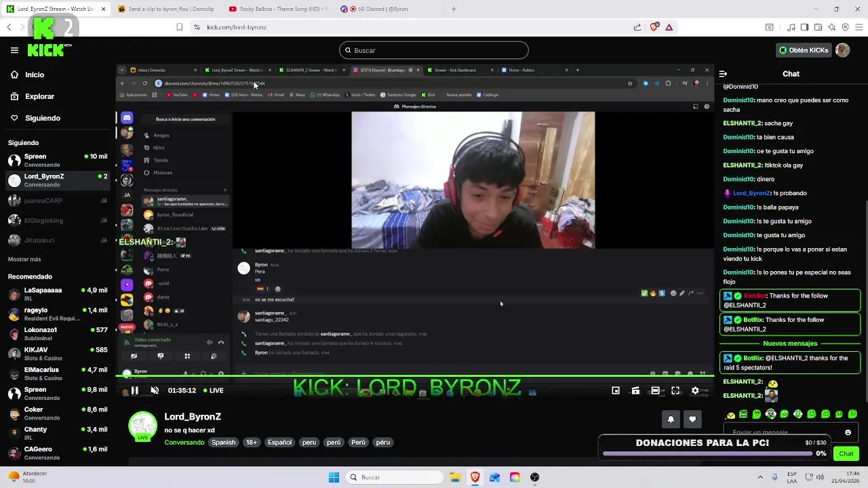Open Brave Leo AI sparkle icon
Image resolution: width=868 pixels, height=488 pixels.
pos(832,27)
